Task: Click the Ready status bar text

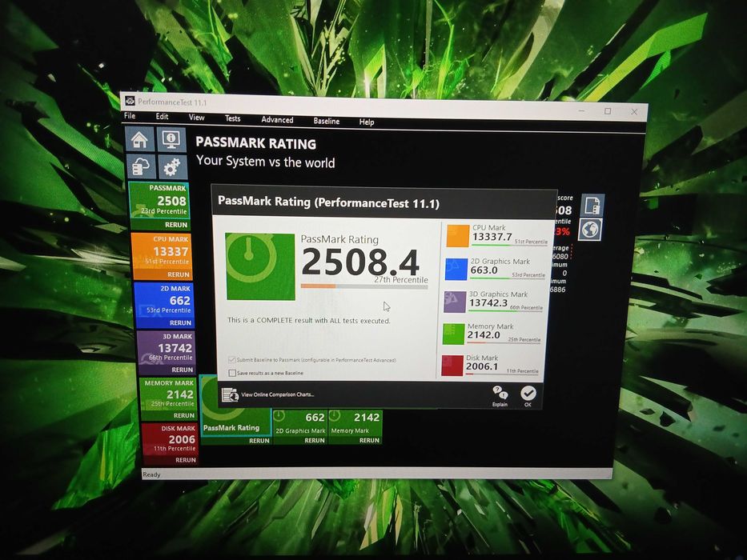Action: coord(151,474)
